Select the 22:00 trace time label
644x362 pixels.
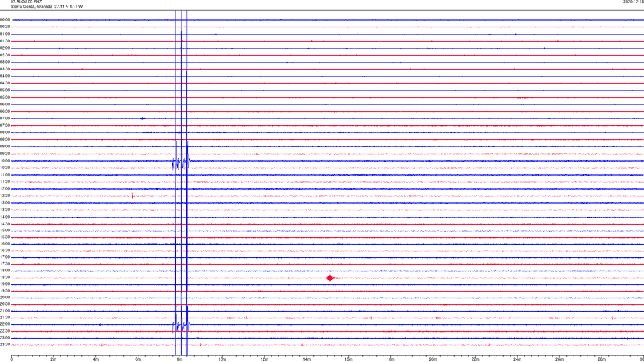pyautogui.click(x=5, y=324)
